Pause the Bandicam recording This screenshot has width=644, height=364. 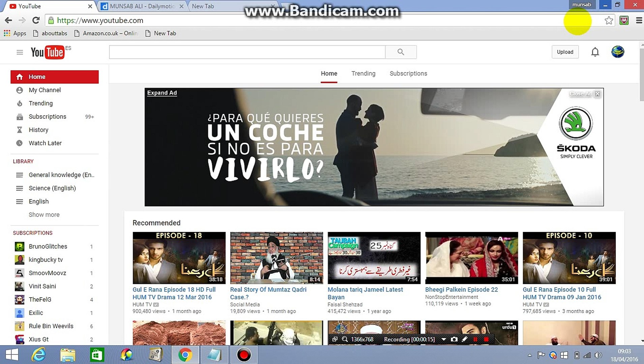[x=475, y=339]
